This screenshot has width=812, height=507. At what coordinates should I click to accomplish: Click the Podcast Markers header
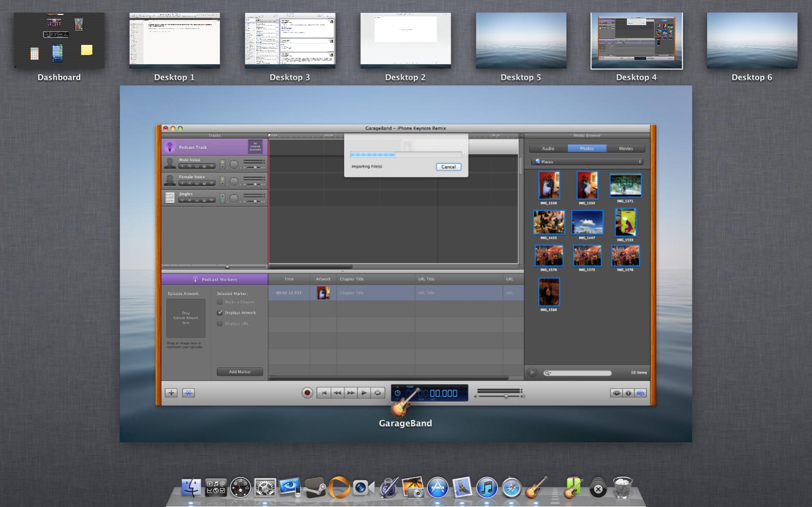coord(215,279)
